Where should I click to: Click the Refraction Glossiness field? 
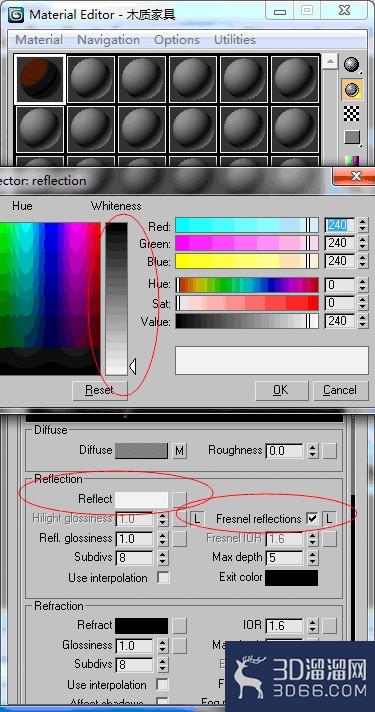(x=135, y=645)
